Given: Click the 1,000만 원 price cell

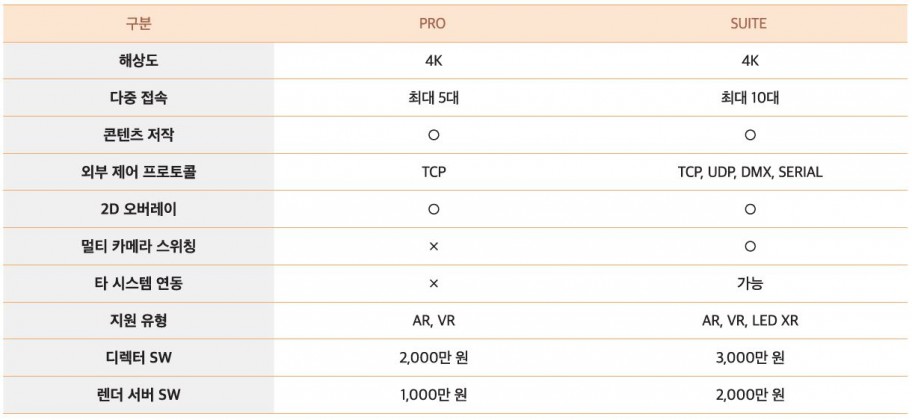Looking at the screenshot, I should pos(433,394).
